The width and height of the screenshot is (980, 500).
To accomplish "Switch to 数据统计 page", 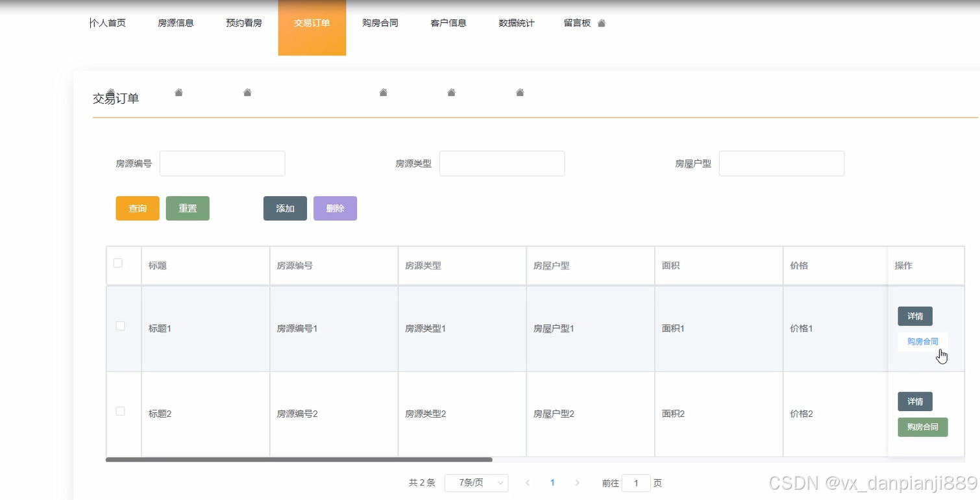I will coord(517,23).
